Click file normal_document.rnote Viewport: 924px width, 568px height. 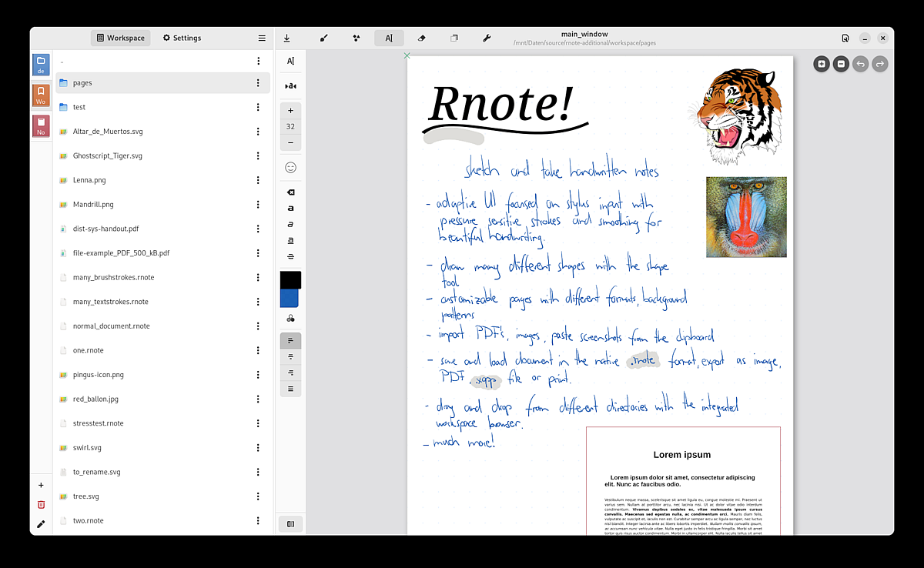[162, 326]
